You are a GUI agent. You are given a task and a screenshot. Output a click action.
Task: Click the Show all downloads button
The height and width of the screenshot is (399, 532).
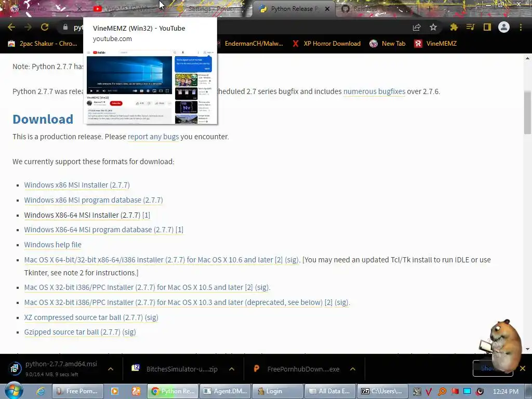pyautogui.click(x=493, y=368)
